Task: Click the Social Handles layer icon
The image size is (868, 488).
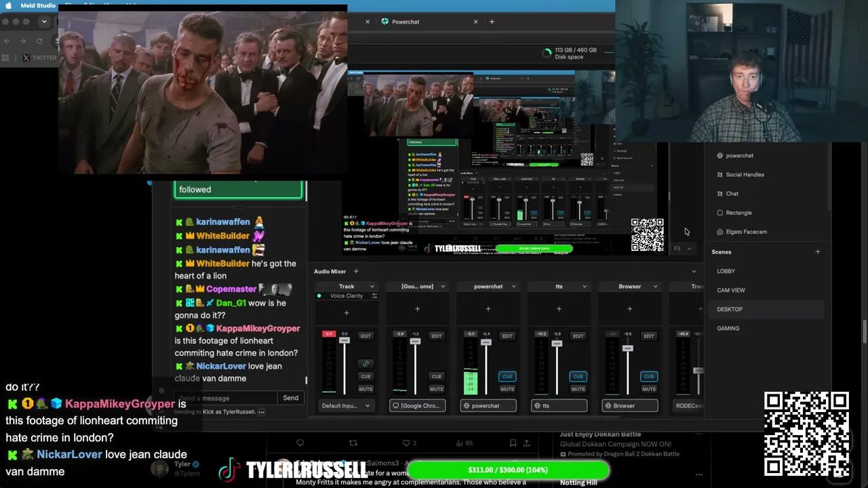Action: 719,175
